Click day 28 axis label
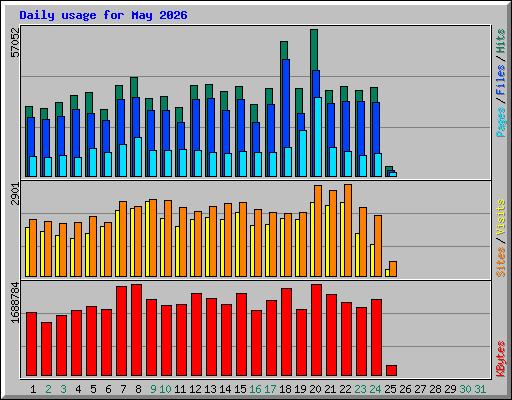Screen dimensions: 512x400 tap(435, 389)
